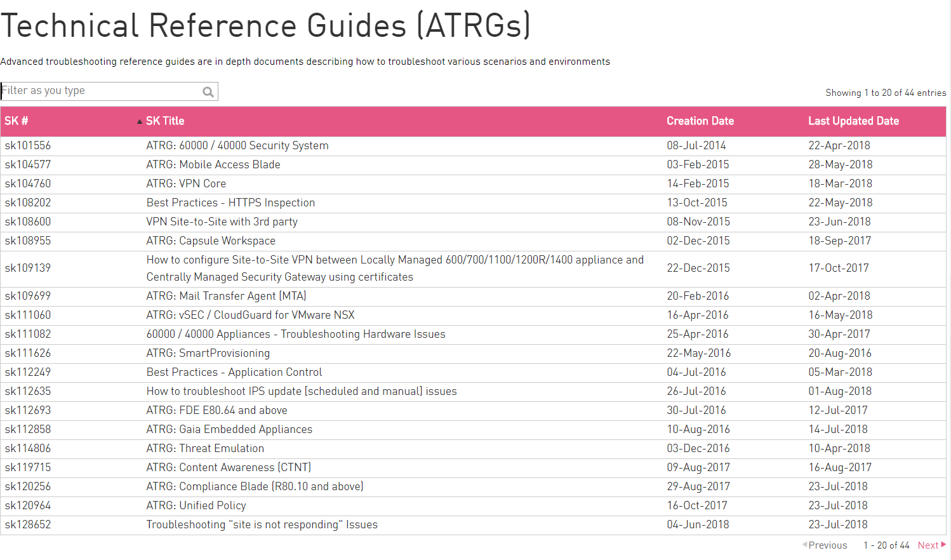
Task: Open Best Practices - HTTPS Inspection
Action: coord(230,203)
